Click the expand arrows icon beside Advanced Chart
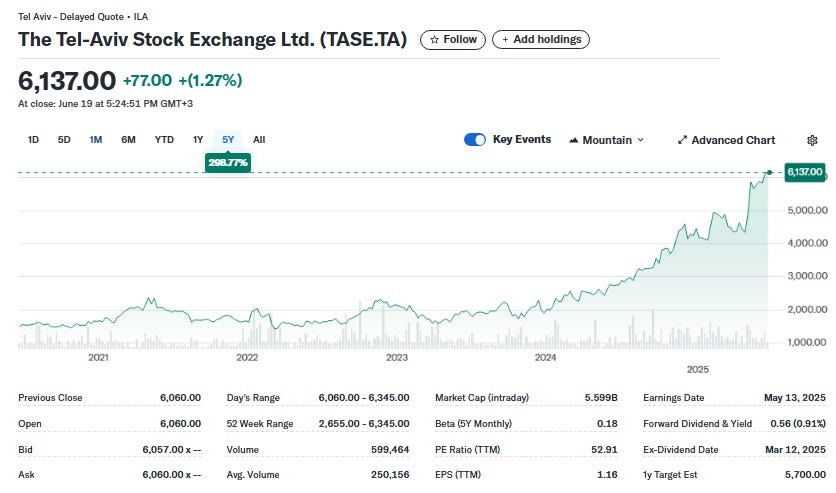 click(x=682, y=140)
